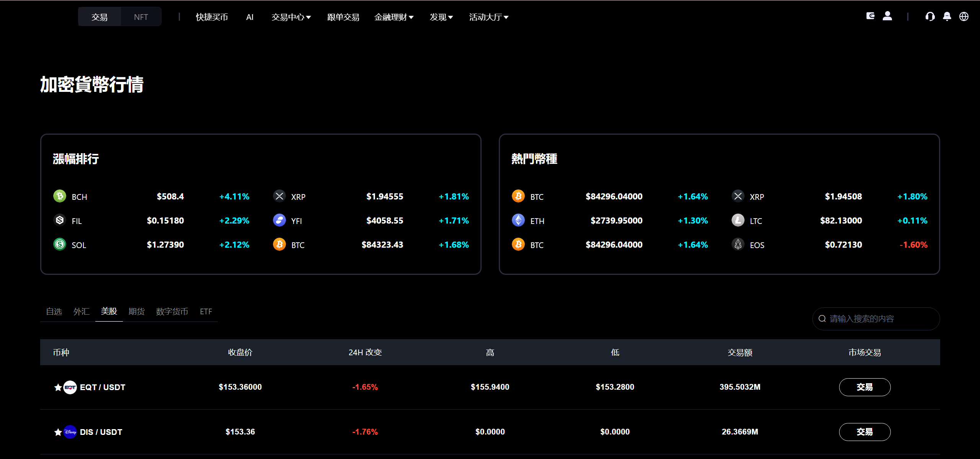Click the EOS coin icon

738,245
